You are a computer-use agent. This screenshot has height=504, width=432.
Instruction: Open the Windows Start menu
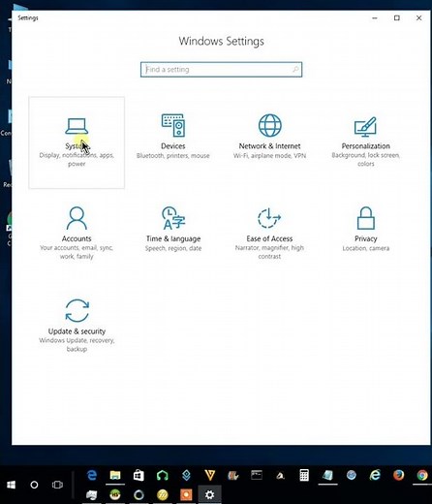(x=11, y=485)
